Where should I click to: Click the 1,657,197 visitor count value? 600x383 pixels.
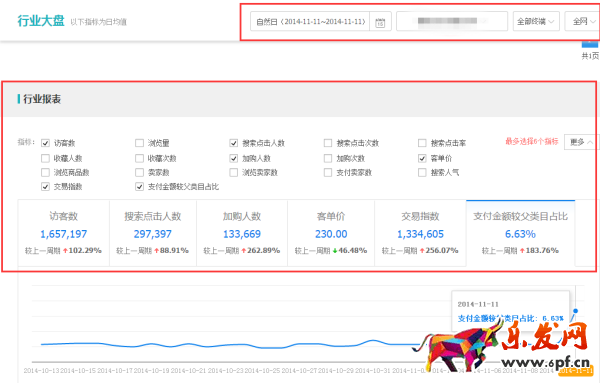point(64,234)
